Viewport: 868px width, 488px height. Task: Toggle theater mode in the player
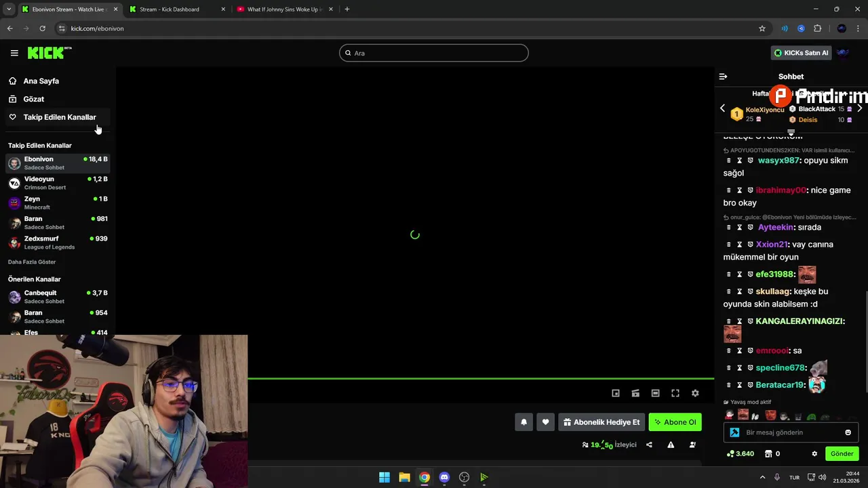[655, 393]
